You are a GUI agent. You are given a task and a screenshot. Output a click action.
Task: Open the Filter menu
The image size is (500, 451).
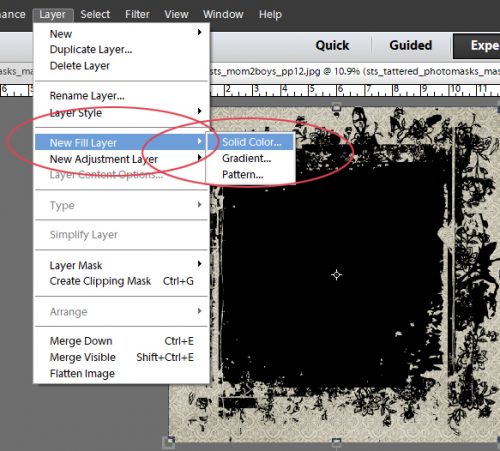[x=137, y=14]
